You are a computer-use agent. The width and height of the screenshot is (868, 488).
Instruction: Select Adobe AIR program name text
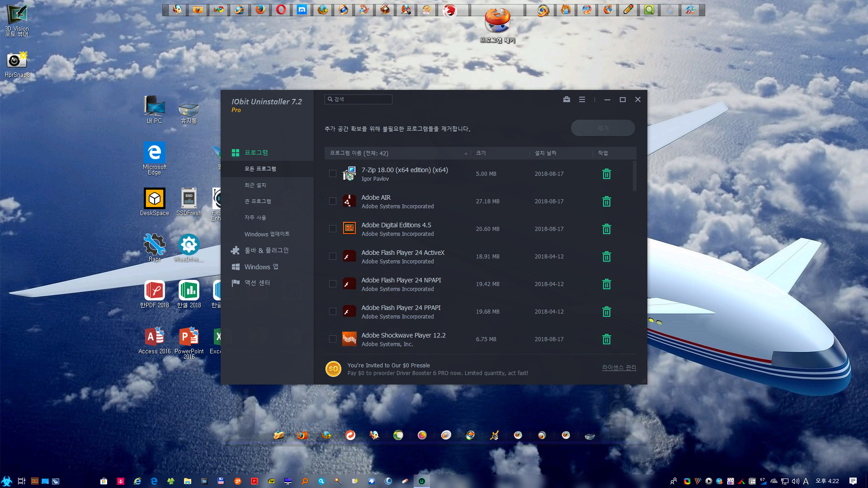(x=376, y=197)
